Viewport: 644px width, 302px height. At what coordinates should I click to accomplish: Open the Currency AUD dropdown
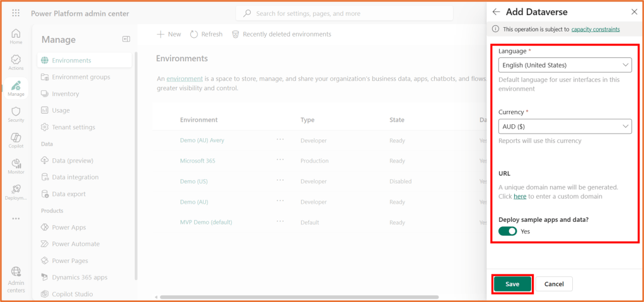565,127
